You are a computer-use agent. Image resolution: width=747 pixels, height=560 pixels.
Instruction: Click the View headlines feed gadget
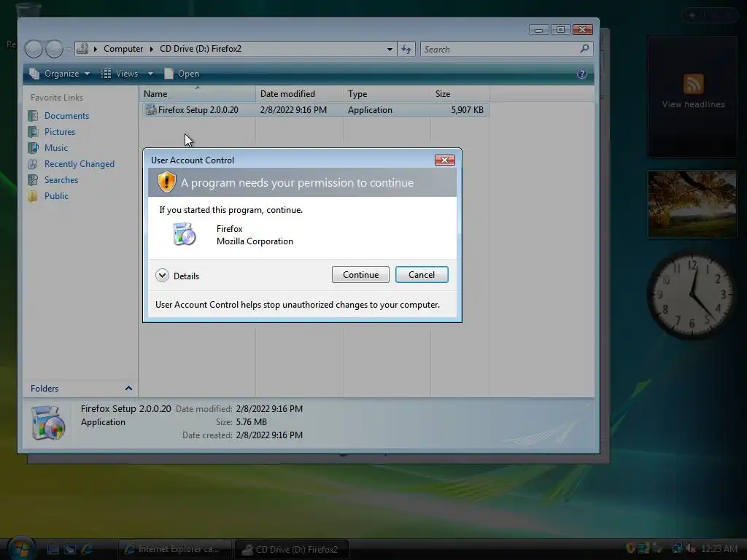[x=692, y=97]
